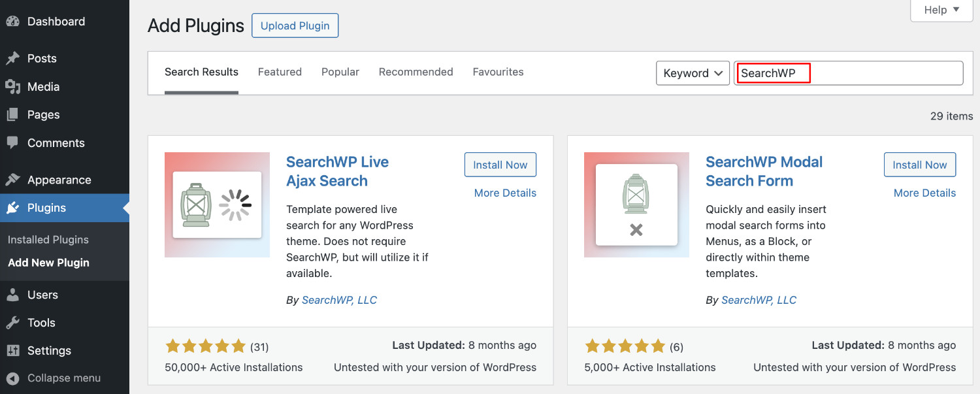Click the Tools wrench icon

pos(14,322)
